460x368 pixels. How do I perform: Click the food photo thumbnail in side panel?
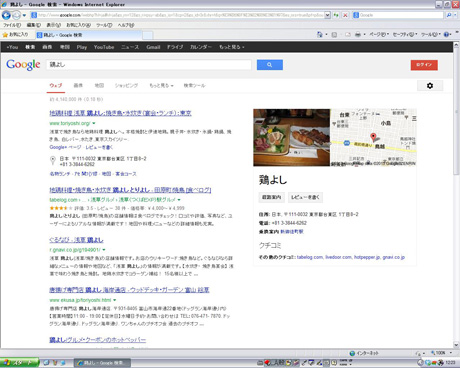pos(292,137)
